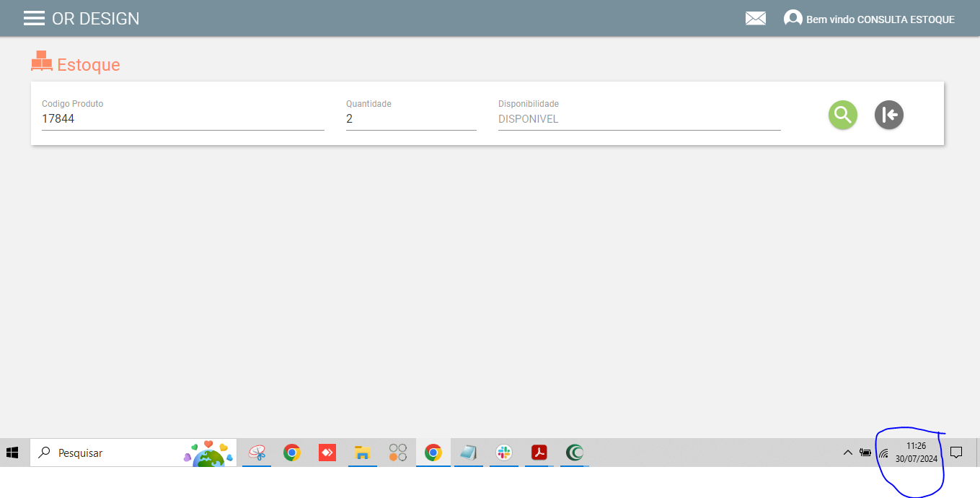The height and width of the screenshot is (498, 980).
Task: Open the Windows Start menu
Action: pos(12,453)
